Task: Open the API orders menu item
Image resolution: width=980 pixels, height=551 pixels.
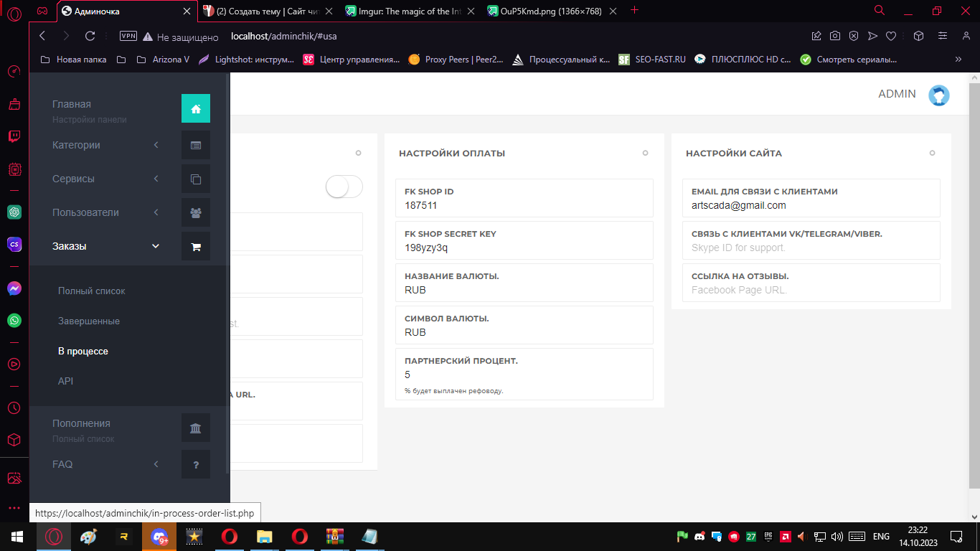Action: point(66,382)
